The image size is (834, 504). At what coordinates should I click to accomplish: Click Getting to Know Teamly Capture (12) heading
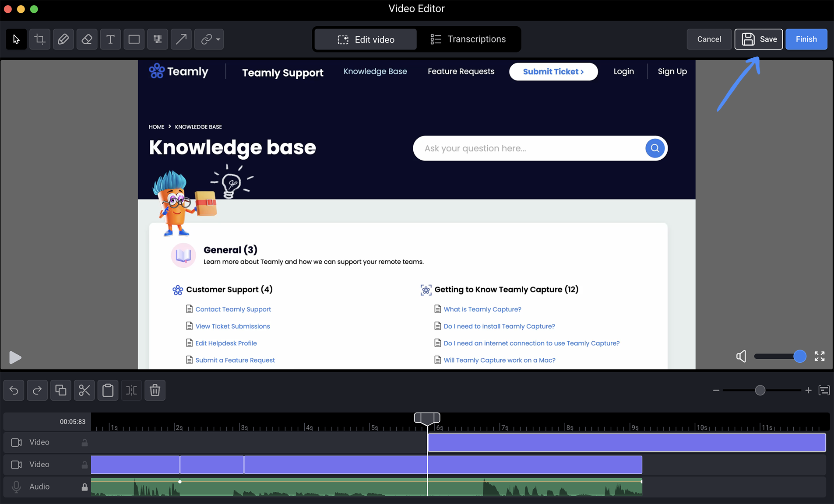507,290
